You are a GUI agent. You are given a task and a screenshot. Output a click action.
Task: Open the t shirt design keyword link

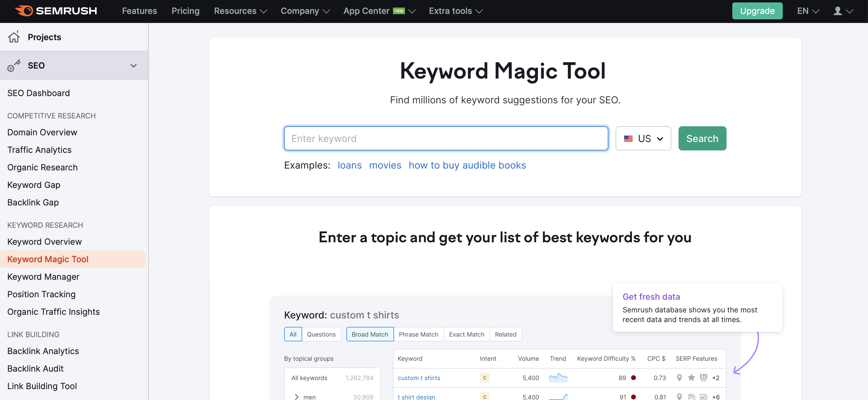(x=416, y=397)
